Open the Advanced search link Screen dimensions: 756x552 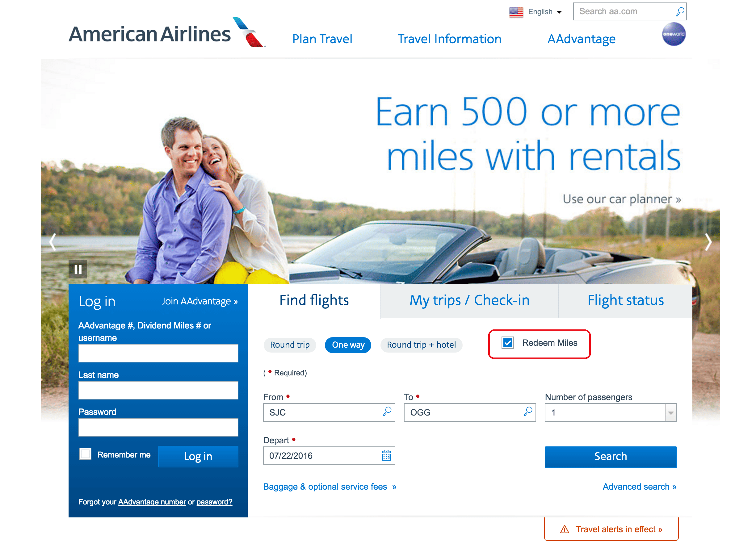click(639, 487)
